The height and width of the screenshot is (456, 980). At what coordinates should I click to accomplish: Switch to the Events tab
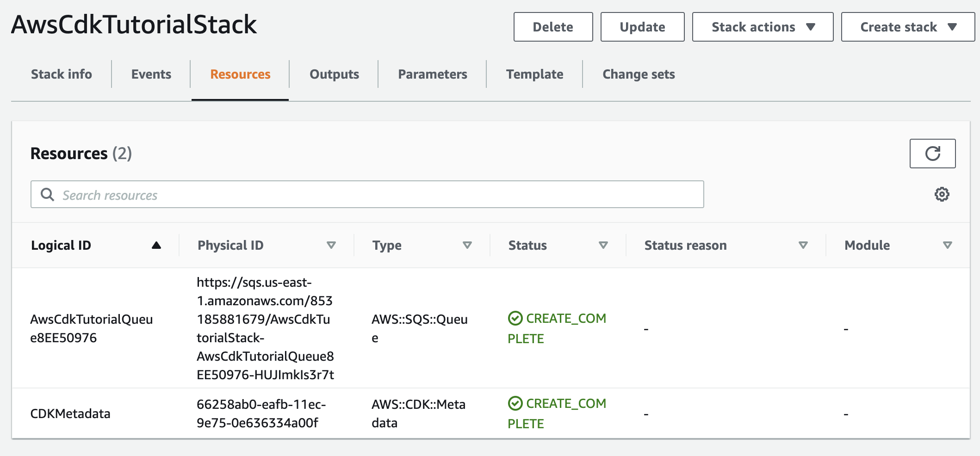[x=150, y=74]
